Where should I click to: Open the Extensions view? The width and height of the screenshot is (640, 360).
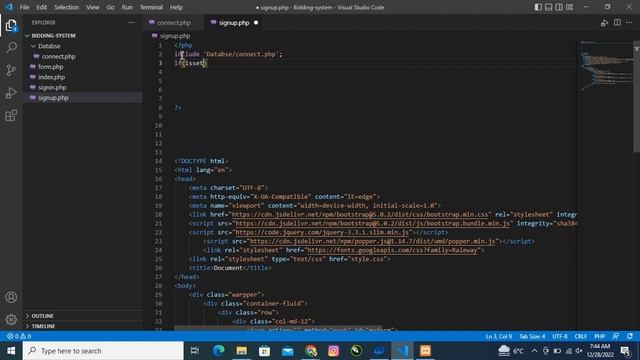pos(11,116)
